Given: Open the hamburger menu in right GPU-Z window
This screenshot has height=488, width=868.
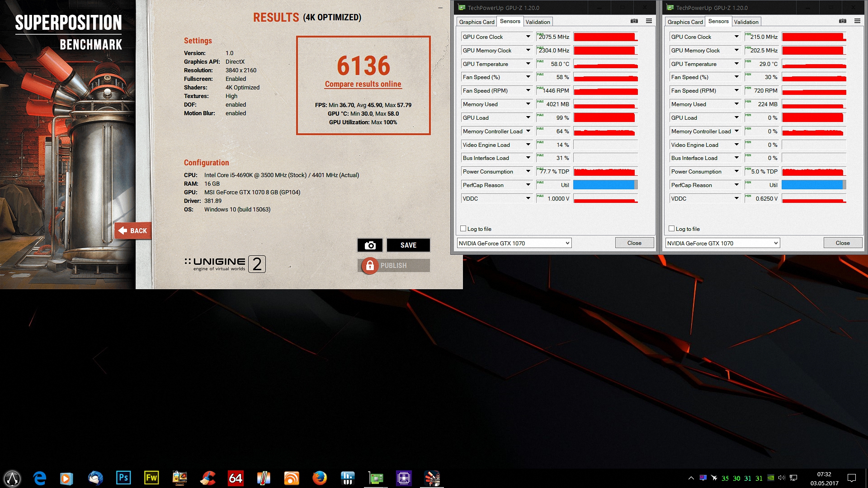Looking at the screenshot, I should [x=857, y=21].
